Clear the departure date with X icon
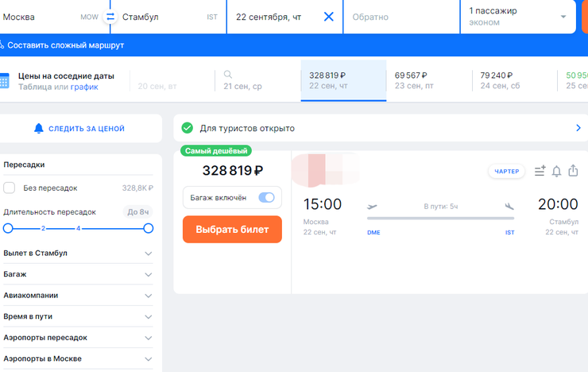 (328, 17)
